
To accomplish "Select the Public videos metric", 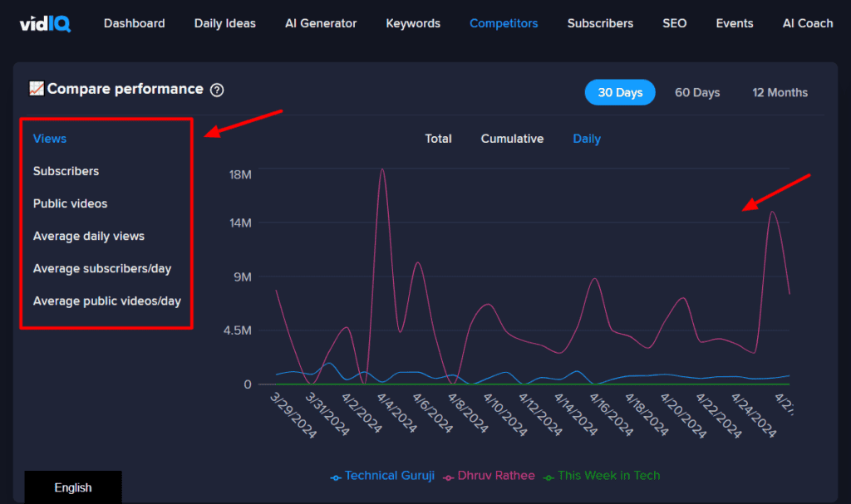I will 68,203.
